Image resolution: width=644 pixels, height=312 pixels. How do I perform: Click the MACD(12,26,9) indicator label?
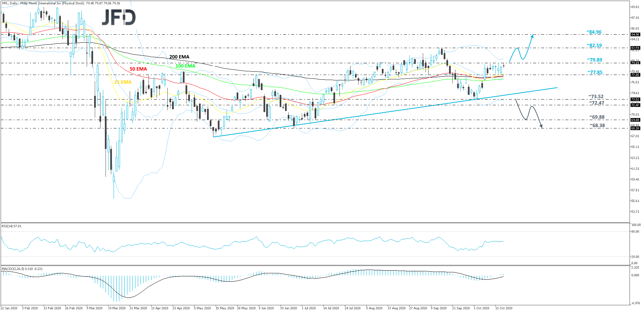coord(22,269)
